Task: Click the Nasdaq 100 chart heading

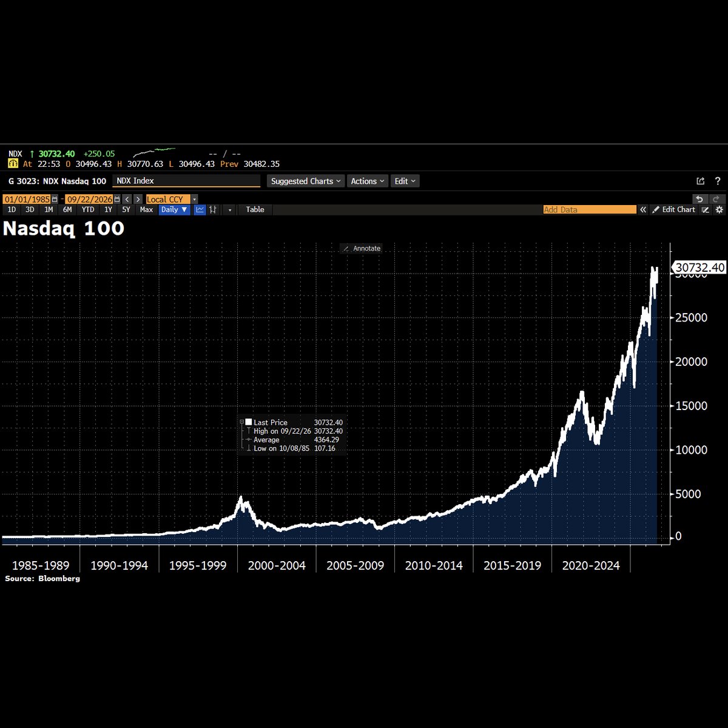Action: pyautogui.click(x=64, y=229)
